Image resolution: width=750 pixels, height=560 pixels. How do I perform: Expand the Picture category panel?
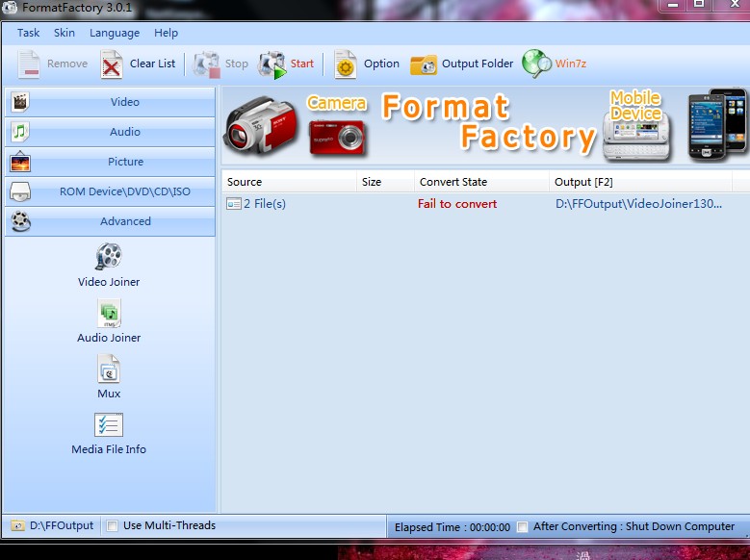coord(110,162)
